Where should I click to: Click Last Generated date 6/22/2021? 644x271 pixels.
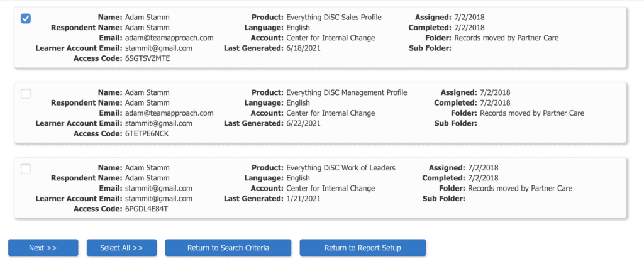pos(304,123)
